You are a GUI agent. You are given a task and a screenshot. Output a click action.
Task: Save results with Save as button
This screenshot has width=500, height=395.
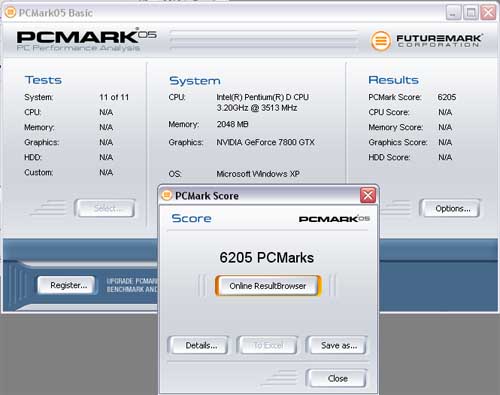pyautogui.click(x=339, y=345)
